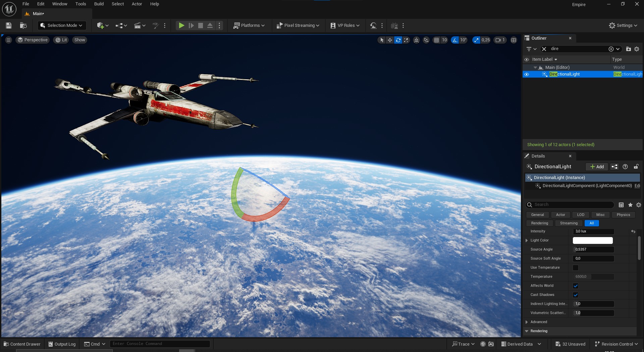Select the Physics filter in Details
Screen dimensions: 644x352
coord(623,215)
